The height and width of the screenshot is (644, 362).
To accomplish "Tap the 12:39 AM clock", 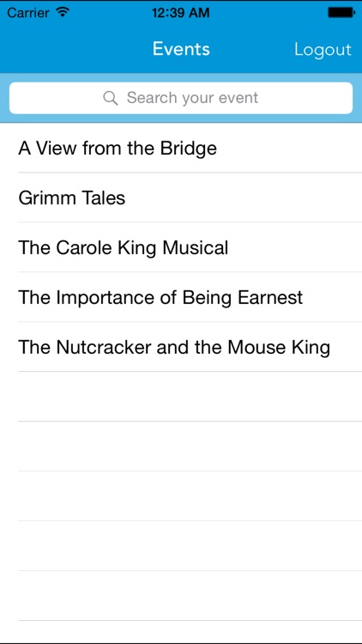I will pos(181,13).
